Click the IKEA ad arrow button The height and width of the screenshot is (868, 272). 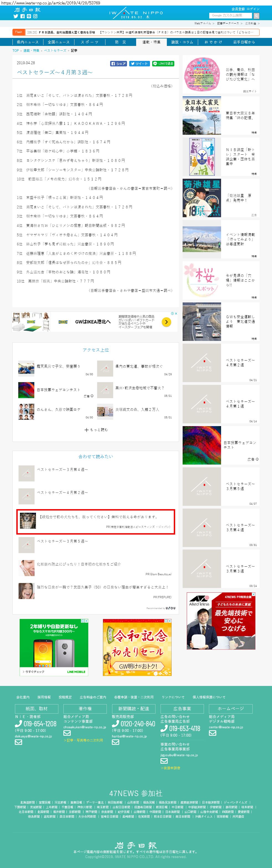[x=167, y=322]
